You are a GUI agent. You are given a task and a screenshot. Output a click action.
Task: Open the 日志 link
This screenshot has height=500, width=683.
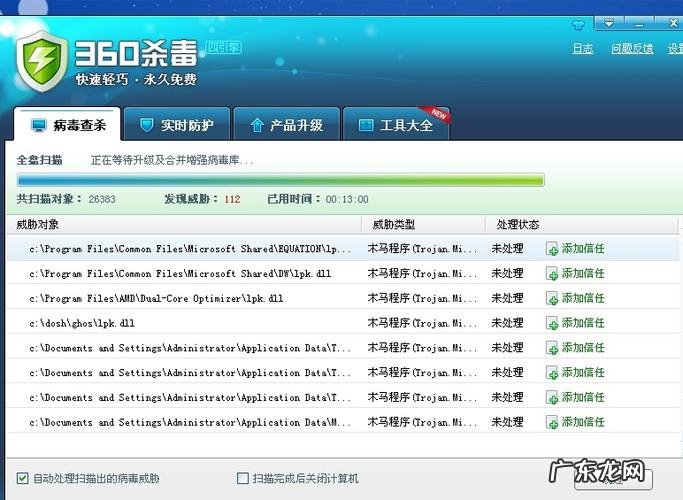(x=583, y=48)
